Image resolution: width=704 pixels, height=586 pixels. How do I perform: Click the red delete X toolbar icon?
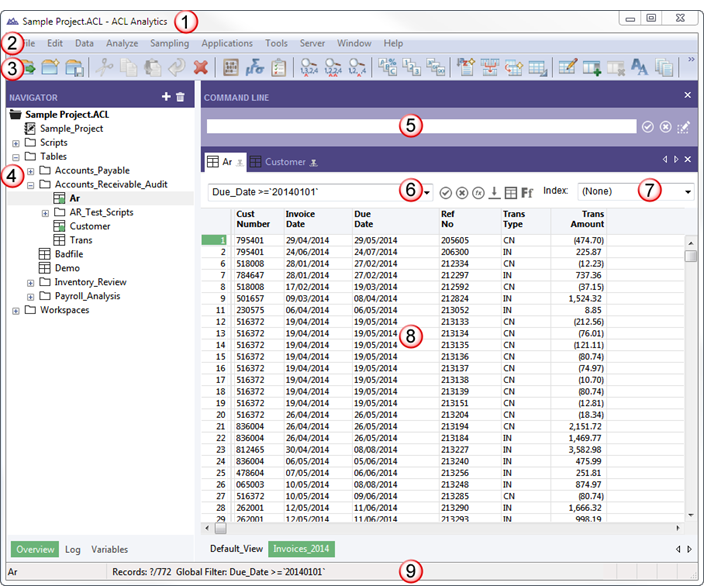[x=200, y=68]
